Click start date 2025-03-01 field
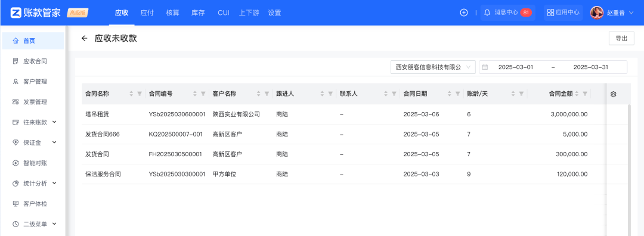 515,67
